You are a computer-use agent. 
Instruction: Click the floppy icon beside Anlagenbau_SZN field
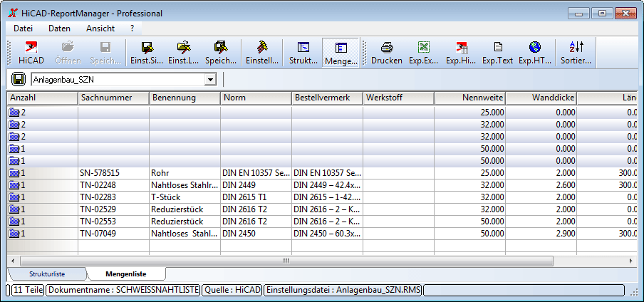pos(19,79)
